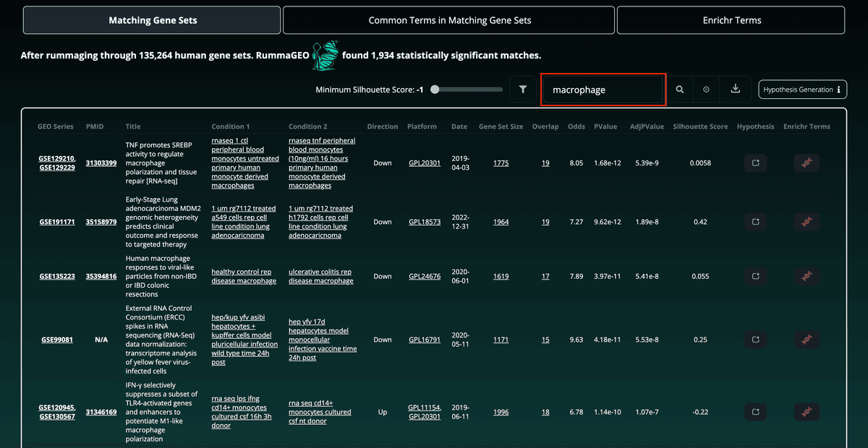
Task: Open hypothesis icon for GSE191171 row
Action: (756, 222)
